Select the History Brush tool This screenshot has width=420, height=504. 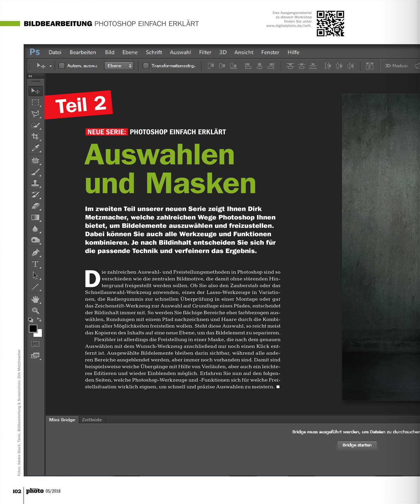35,195
